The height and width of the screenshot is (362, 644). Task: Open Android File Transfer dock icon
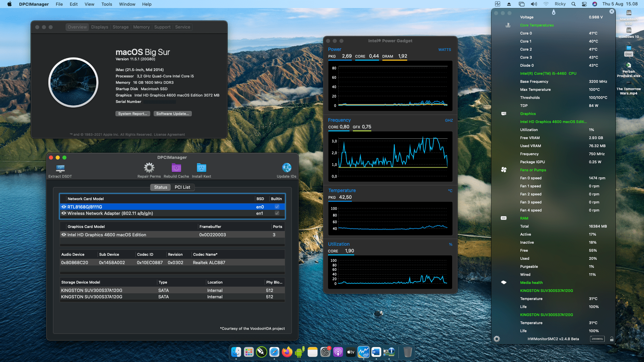click(x=300, y=352)
